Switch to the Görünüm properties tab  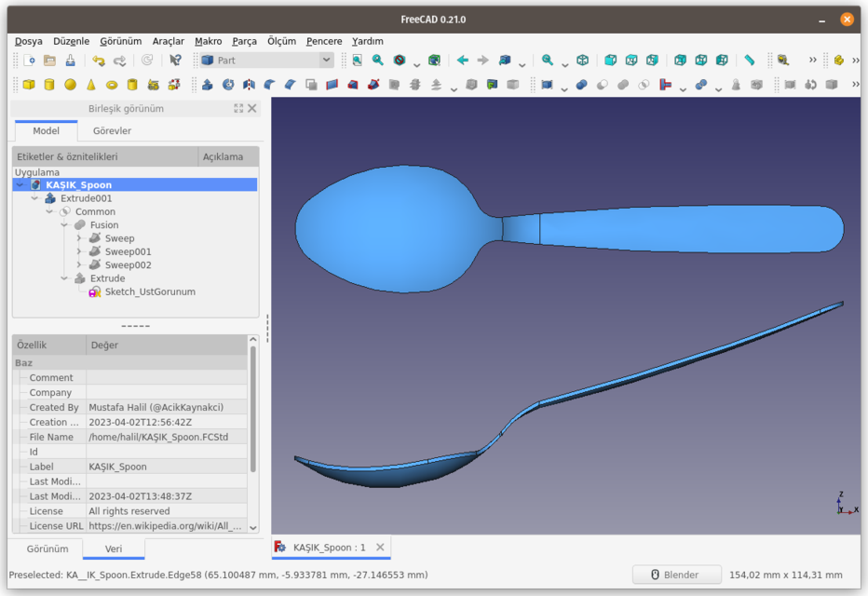pos(46,549)
